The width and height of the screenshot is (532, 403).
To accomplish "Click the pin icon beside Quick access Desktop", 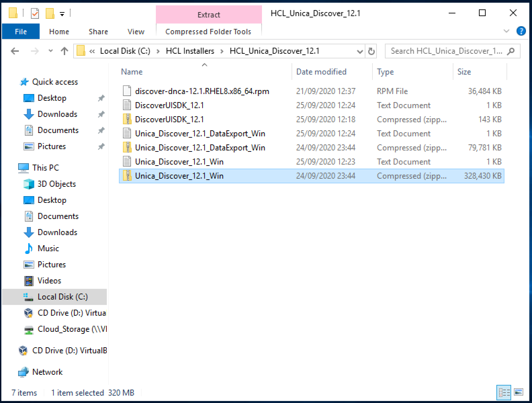I will pos(101,98).
